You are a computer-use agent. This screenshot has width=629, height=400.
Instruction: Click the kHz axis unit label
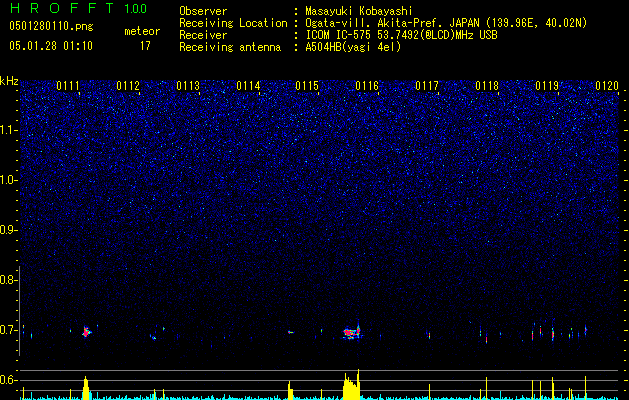click(x=9, y=81)
